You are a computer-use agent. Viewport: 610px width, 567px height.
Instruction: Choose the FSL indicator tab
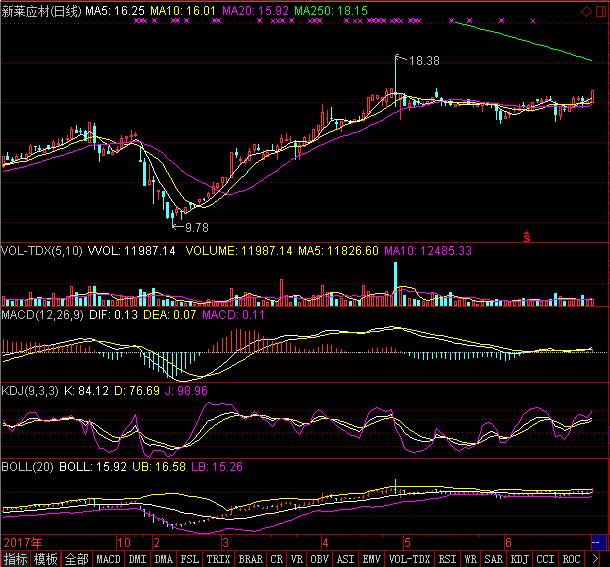[189, 559]
